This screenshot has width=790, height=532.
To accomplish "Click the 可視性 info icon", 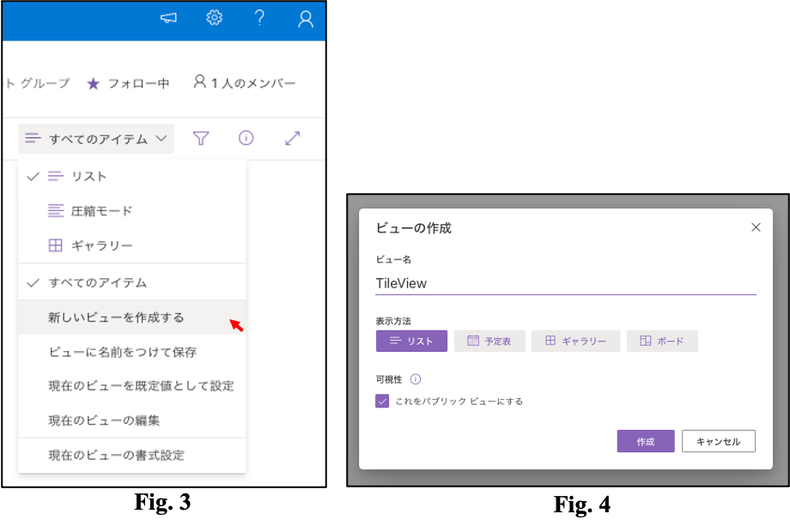I will [415, 379].
